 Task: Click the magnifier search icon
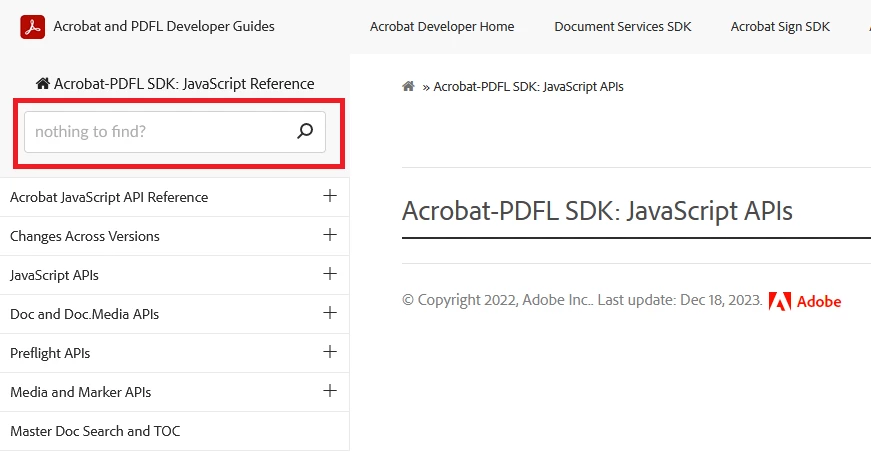[305, 131]
